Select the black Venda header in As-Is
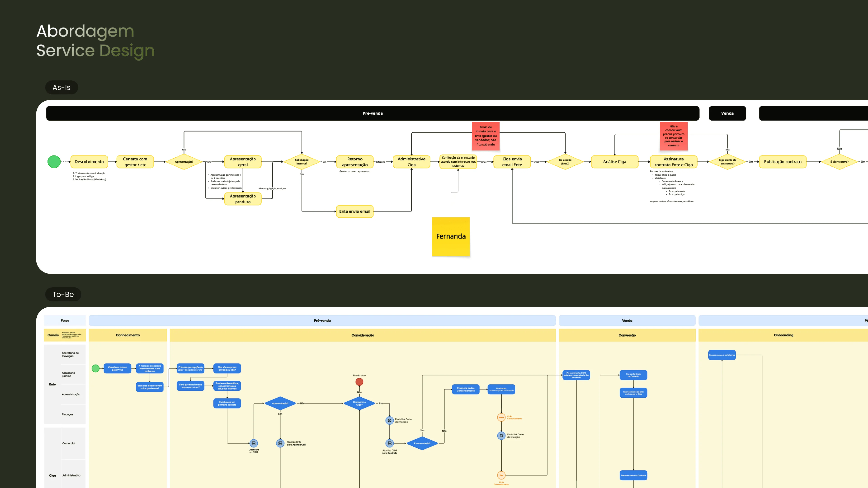868x488 pixels. (x=727, y=113)
